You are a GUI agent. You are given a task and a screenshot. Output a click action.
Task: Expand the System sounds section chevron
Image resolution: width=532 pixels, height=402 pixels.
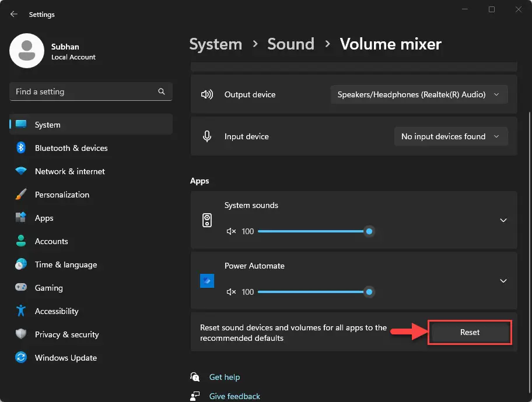pos(503,220)
